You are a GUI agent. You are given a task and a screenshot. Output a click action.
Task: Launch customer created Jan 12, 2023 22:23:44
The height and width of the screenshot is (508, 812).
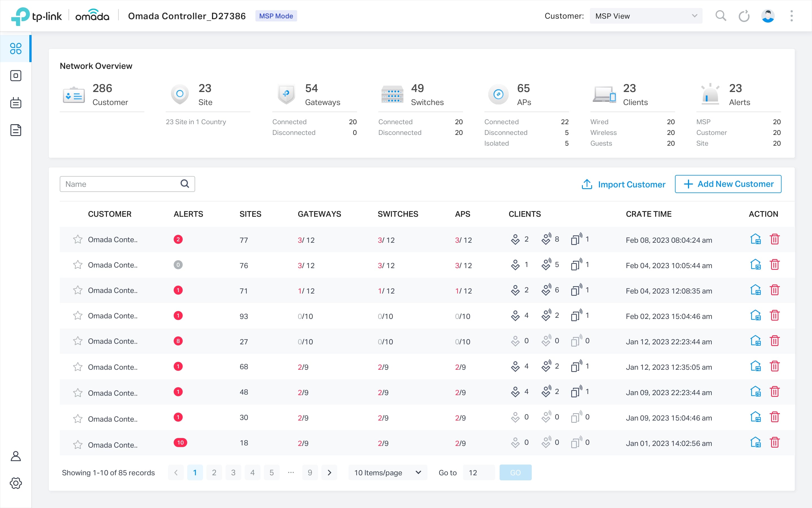756,341
